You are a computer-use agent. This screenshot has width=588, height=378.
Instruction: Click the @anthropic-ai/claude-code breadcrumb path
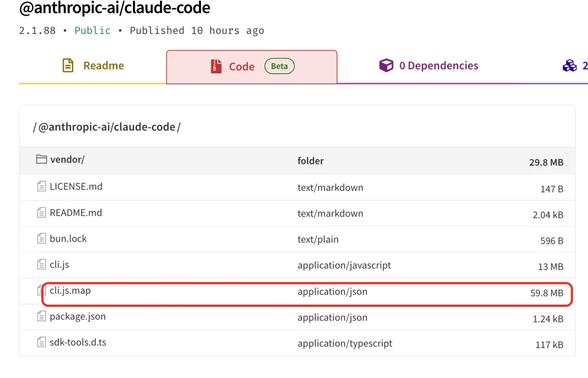[x=107, y=127]
